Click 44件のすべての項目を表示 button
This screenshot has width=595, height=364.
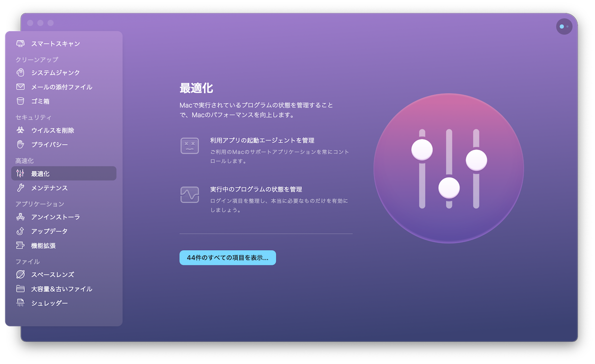(x=228, y=258)
